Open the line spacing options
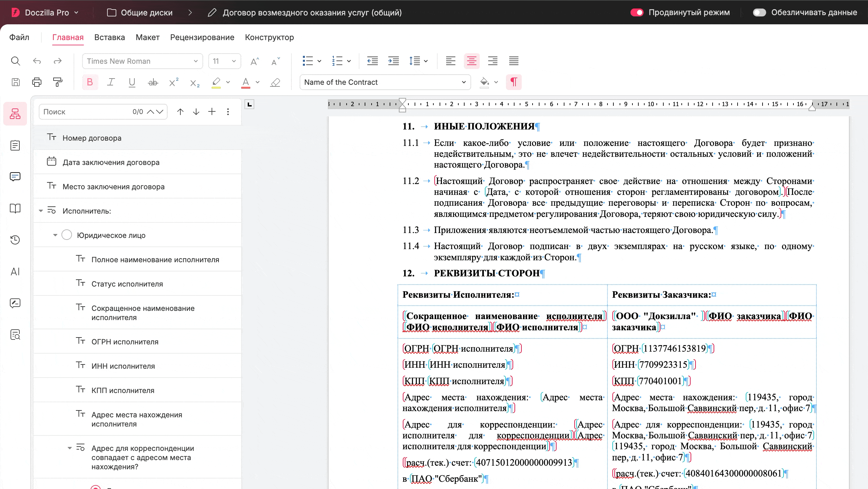The width and height of the screenshot is (868, 489). 418,61
